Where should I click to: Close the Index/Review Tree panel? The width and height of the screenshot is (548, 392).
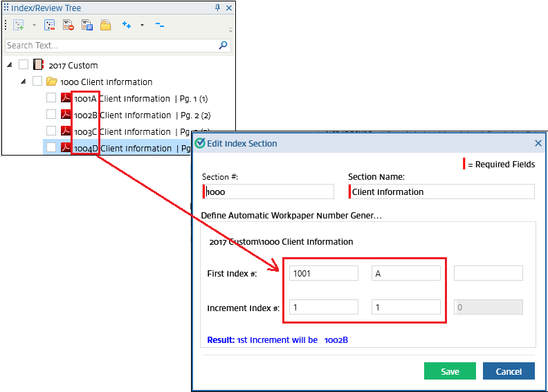(229, 8)
